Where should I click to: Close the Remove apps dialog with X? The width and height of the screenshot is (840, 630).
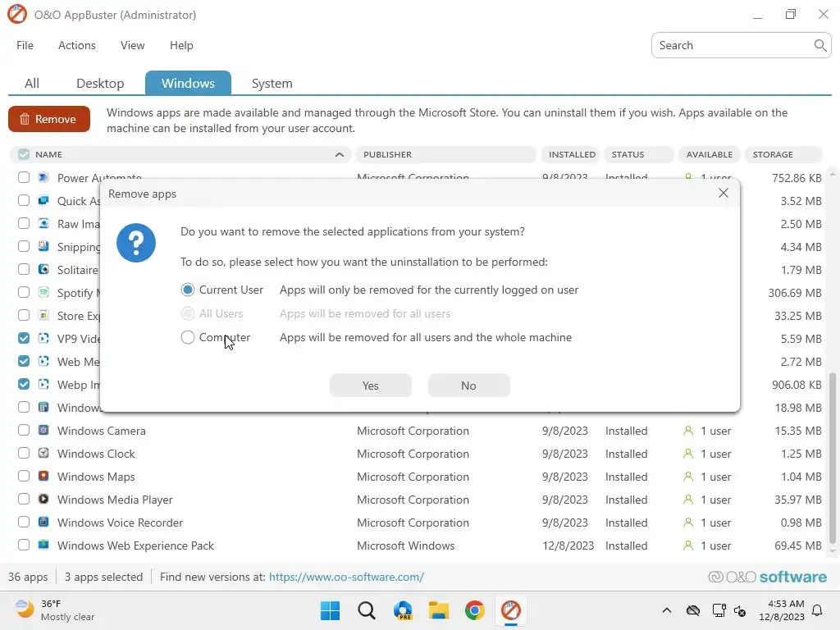(x=724, y=193)
